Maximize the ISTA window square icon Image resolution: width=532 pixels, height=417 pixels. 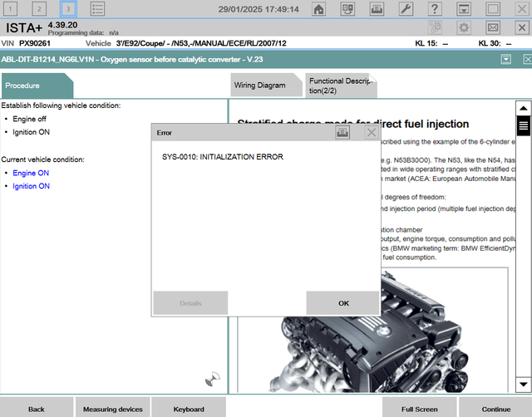click(493, 9)
